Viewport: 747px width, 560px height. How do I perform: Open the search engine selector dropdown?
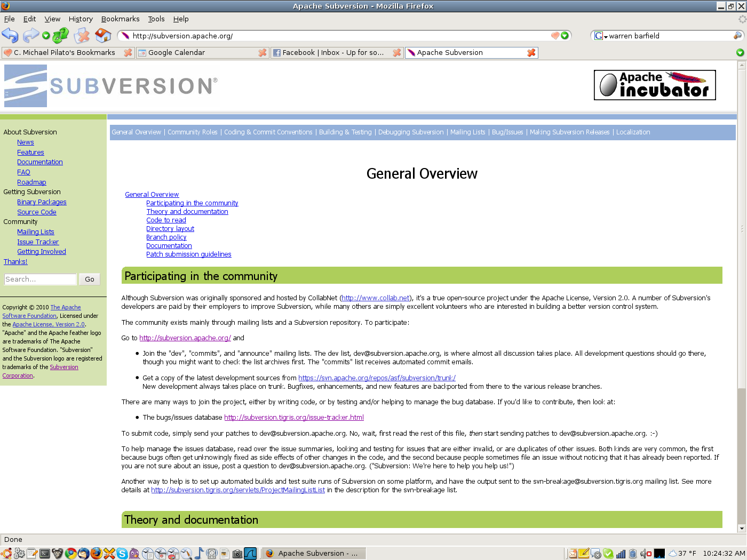601,36
